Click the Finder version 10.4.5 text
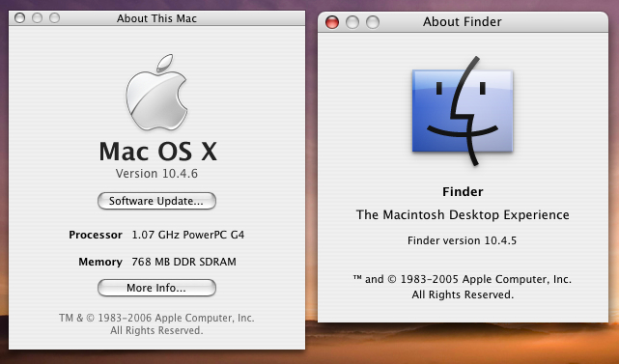 462,240
